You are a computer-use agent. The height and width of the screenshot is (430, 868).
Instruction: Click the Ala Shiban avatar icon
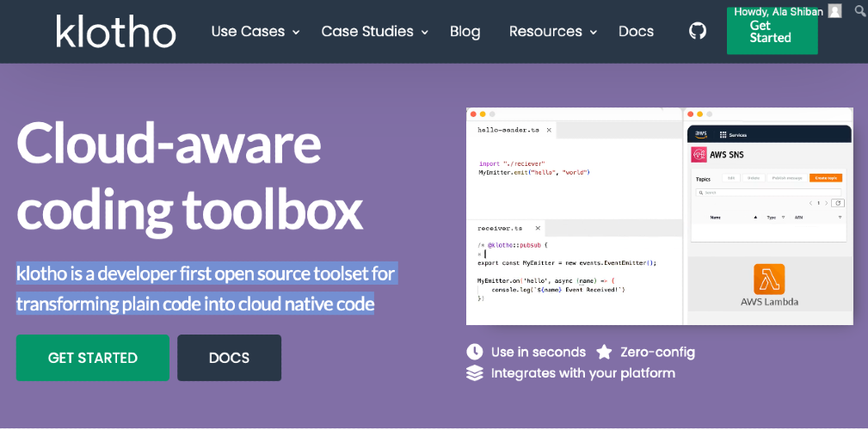pos(834,11)
